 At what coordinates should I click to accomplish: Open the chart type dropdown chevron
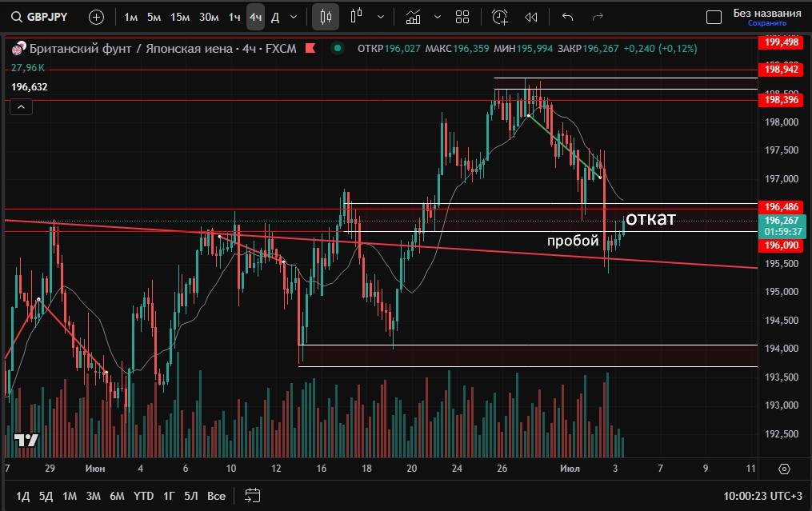[x=381, y=17]
